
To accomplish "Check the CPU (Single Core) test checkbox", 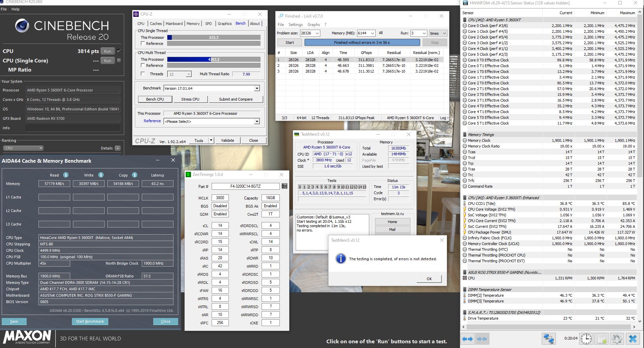I will tap(119, 60).
